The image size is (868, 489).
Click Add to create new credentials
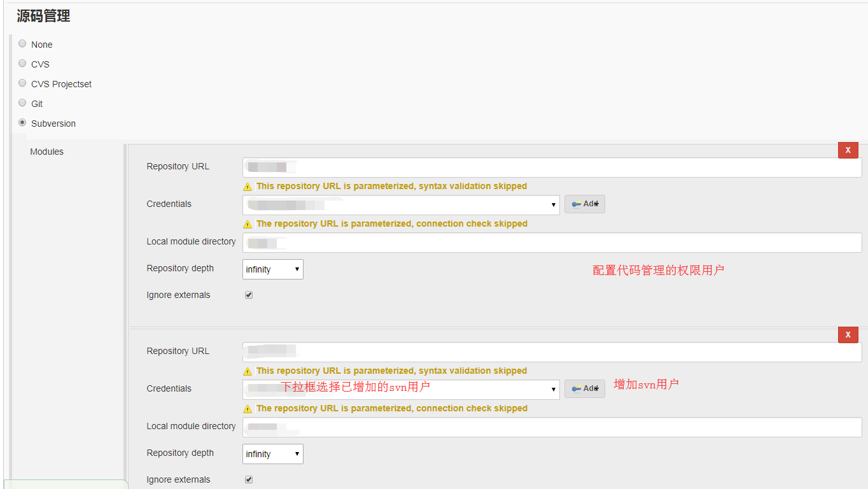click(x=584, y=204)
